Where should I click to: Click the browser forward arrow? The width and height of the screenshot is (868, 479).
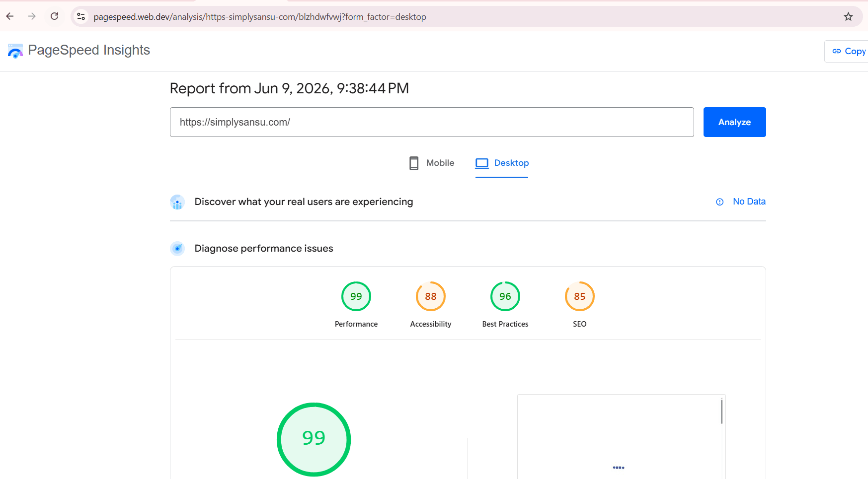pos(32,16)
